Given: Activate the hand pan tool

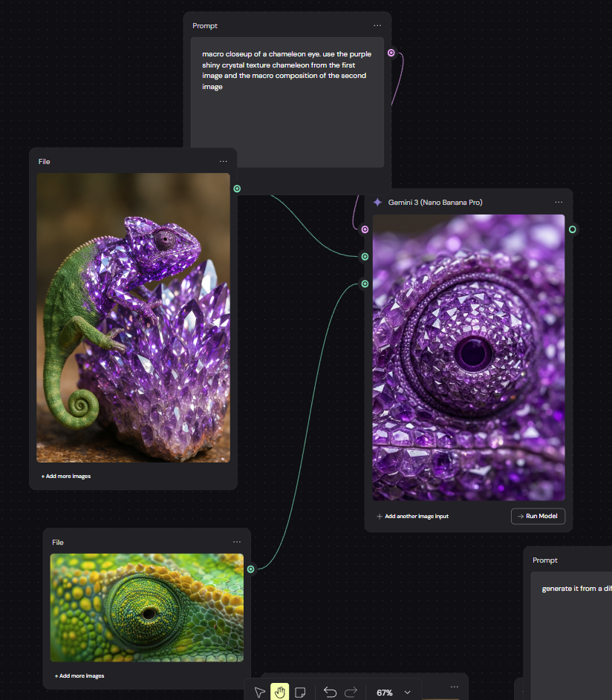Looking at the screenshot, I should coord(280,693).
